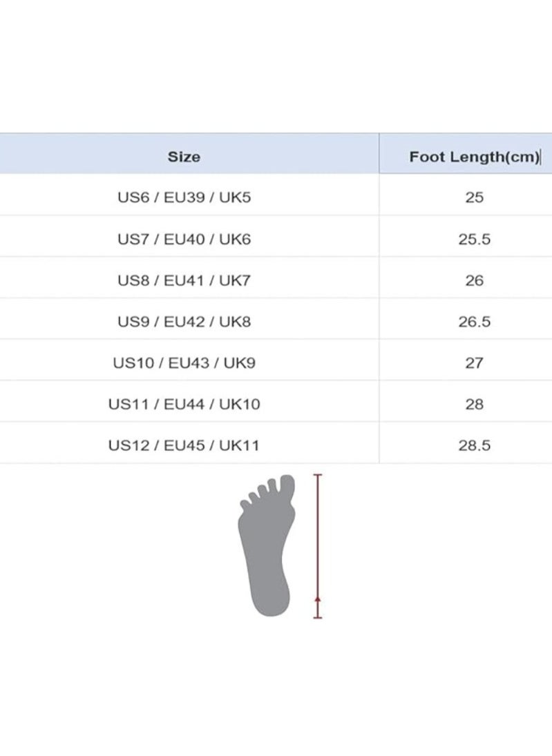Click the US11 / EU44 / UK10 size cell
The width and height of the screenshot is (552, 756).
click(184, 404)
